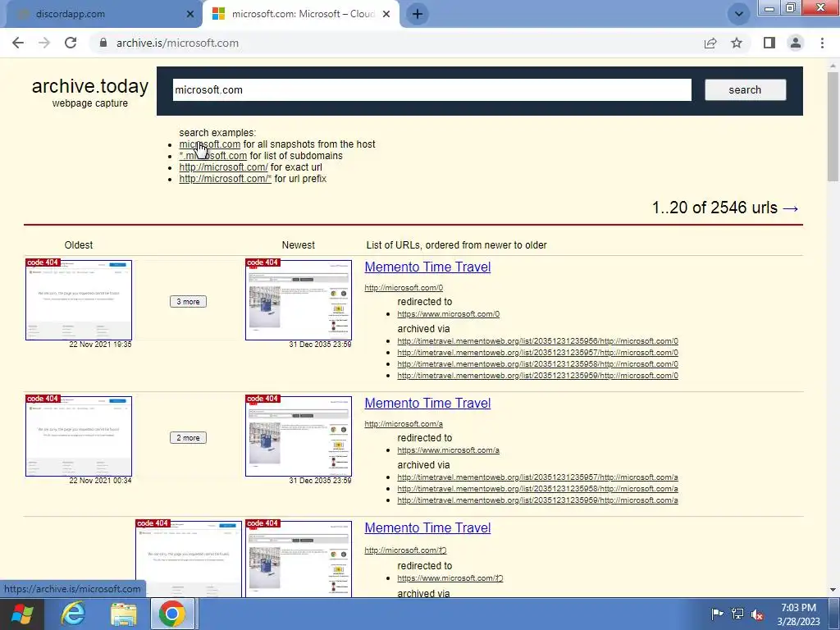Click the page vertical scrollbar thumb
The width and height of the screenshot is (840, 630).
click(x=833, y=126)
